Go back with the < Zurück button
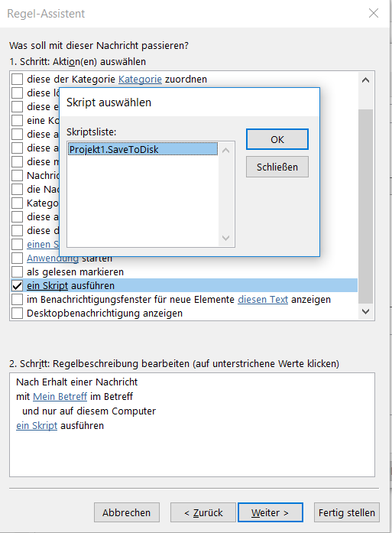 [203, 512]
